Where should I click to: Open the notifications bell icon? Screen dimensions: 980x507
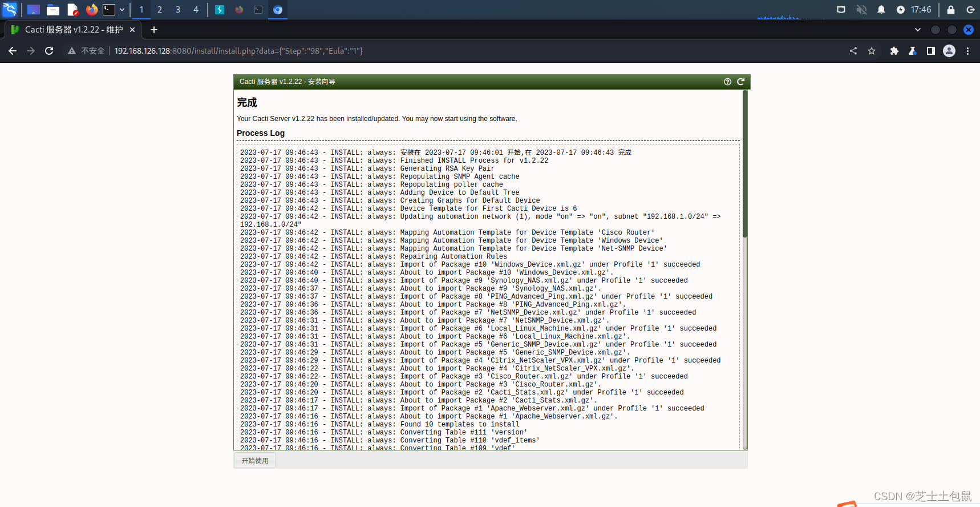[x=881, y=10]
